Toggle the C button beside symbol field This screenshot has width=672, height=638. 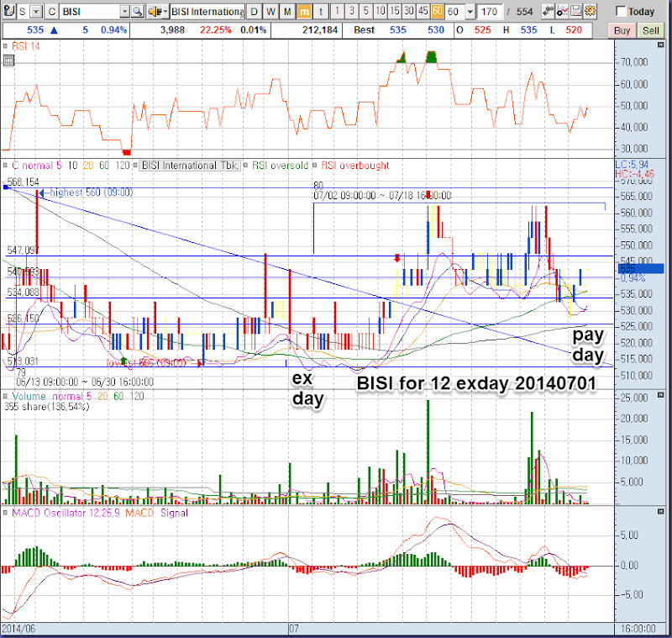[x=52, y=12]
